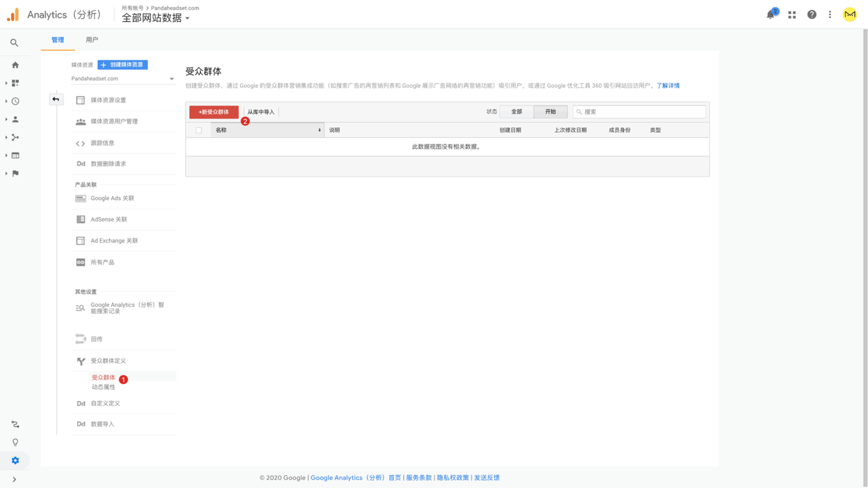Viewport: 868px width, 488px height.
Task: Open the 全部网站数据 view selector
Action: (156, 18)
